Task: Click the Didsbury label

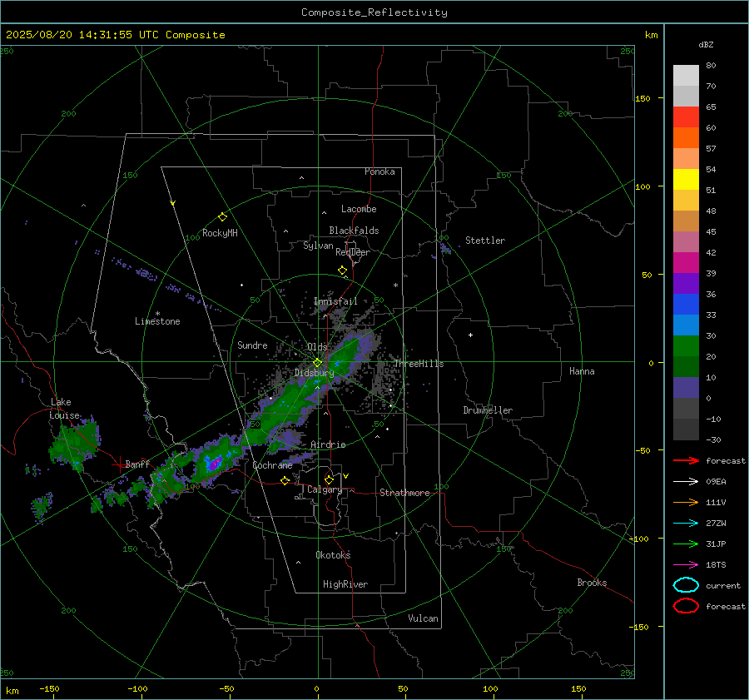Action: (314, 373)
